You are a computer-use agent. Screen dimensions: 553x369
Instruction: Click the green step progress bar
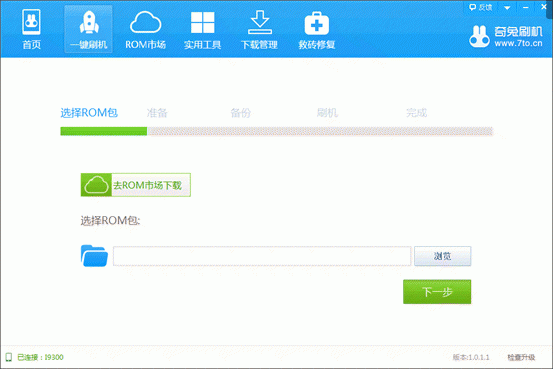[104, 131]
